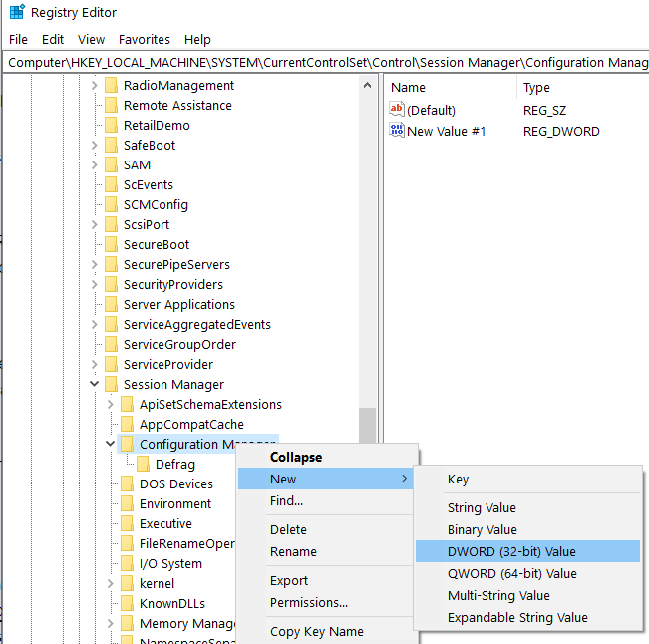This screenshot has width=649, height=644.
Task: Select Multi-String Value
Action: tap(527, 595)
